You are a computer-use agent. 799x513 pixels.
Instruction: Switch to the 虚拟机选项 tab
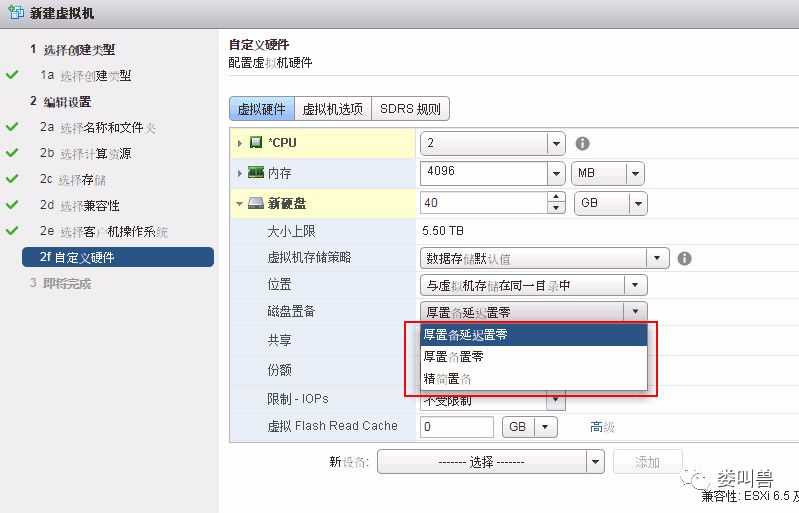333,109
